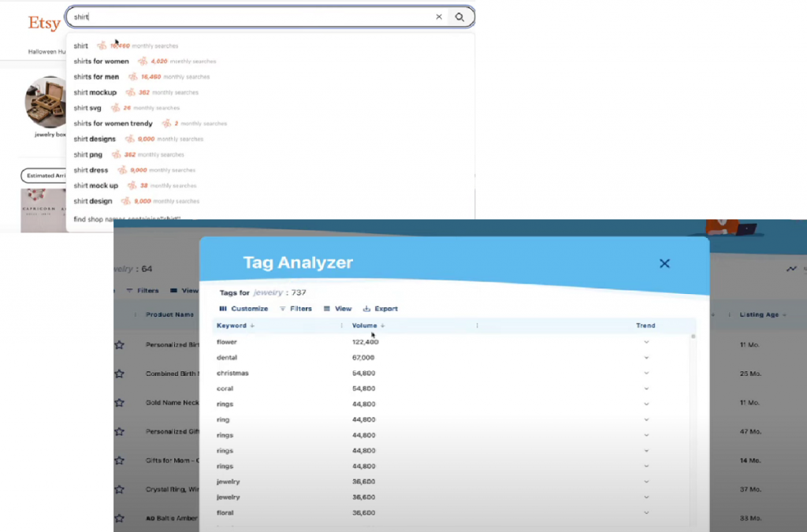Clear the Etsy search field
The height and width of the screenshot is (532, 807).
(x=439, y=17)
